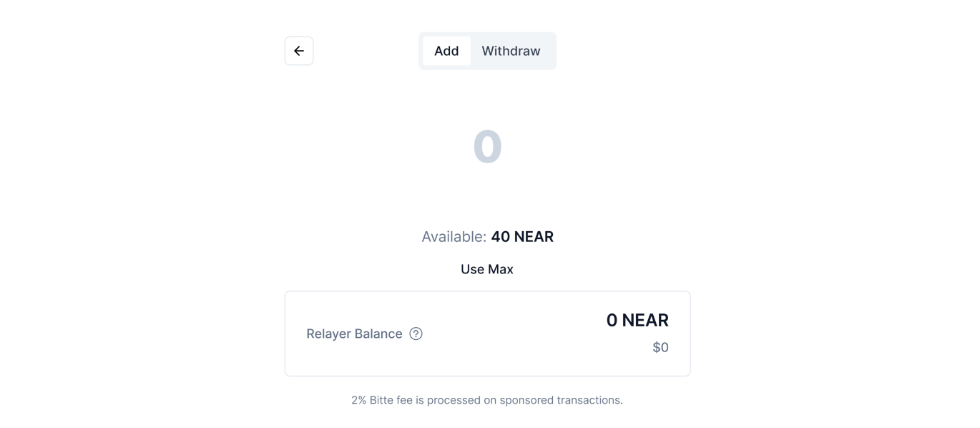Screen dimensions: 980x428
Task: Click "Bitte fee" words in the notice
Action: [393, 400]
